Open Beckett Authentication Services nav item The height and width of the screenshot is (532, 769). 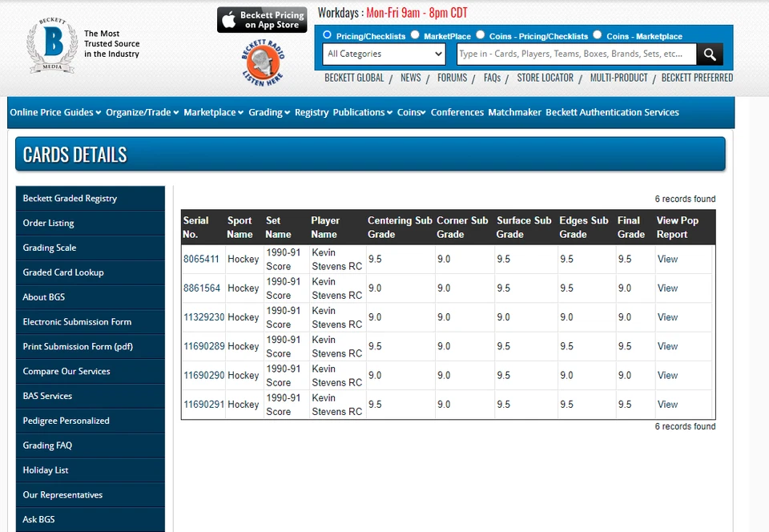coord(612,112)
